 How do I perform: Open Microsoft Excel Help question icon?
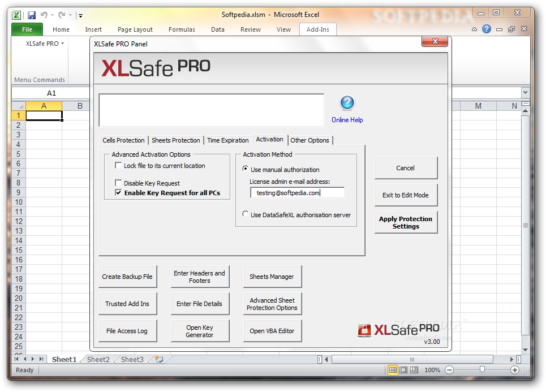point(487,29)
